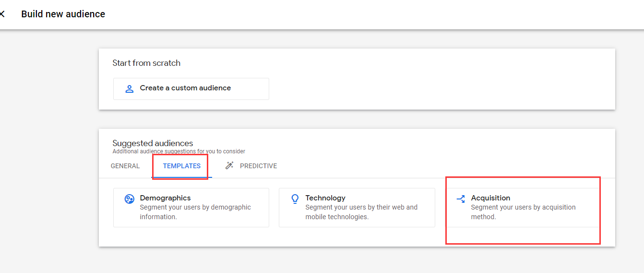This screenshot has width=644, height=273.
Task: Click the Create a custom audience button
Action: (191, 89)
